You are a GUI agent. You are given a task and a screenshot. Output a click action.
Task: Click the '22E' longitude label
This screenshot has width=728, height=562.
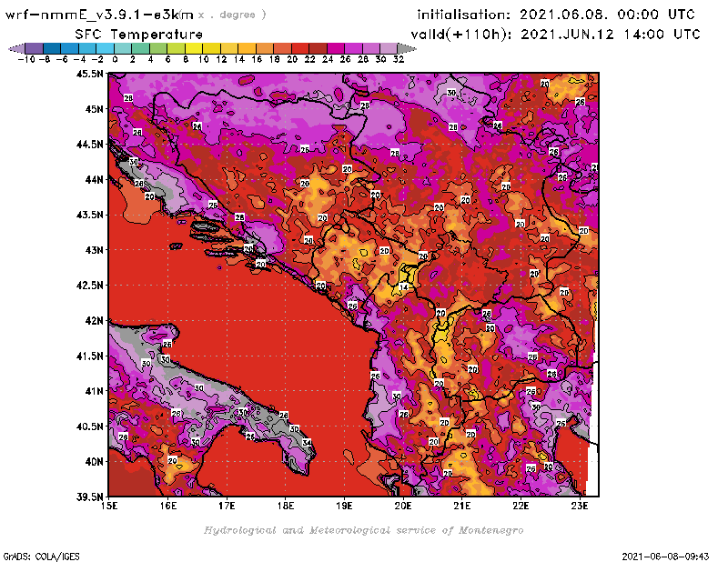(521, 506)
